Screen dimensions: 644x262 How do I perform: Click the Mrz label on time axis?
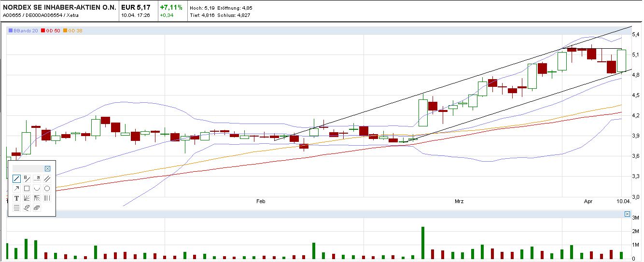[x=459, y=201]
